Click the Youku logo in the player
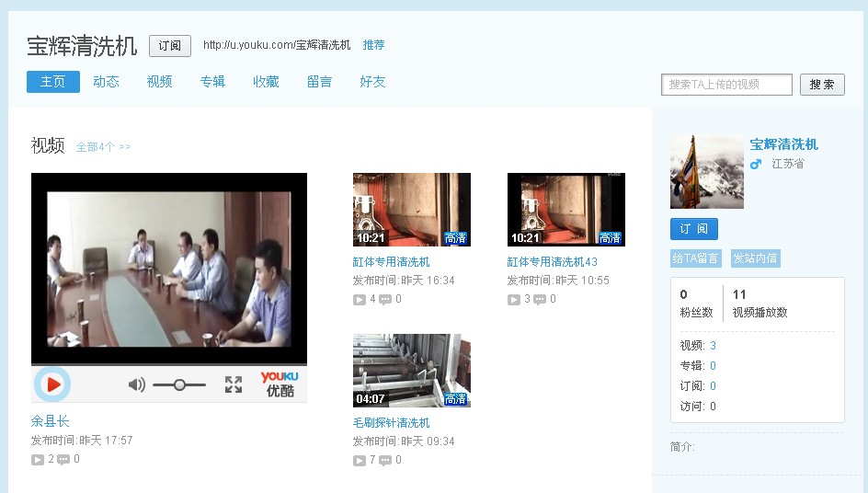The width and height of the screenshot is (868, 493). [279, 384]
